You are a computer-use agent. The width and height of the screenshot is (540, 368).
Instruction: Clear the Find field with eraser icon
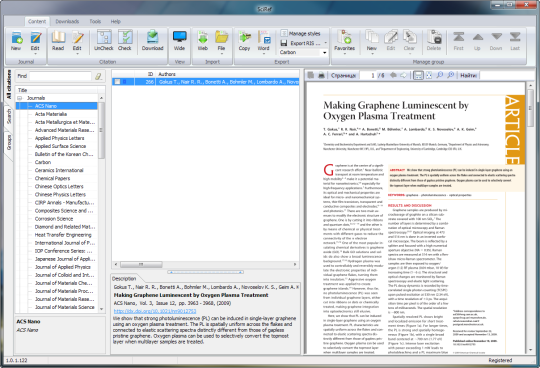pos(98,76)
